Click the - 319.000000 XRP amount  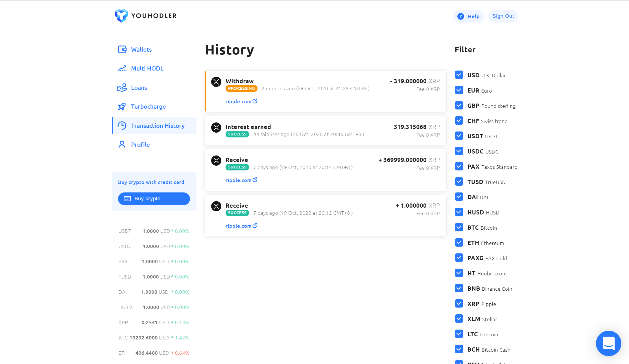415,81
